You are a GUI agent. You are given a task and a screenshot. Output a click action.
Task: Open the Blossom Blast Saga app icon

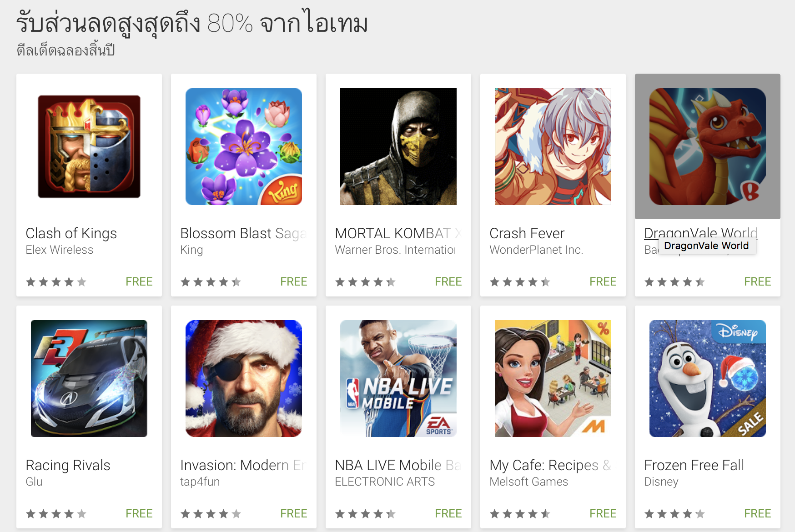tap(244, 146)
